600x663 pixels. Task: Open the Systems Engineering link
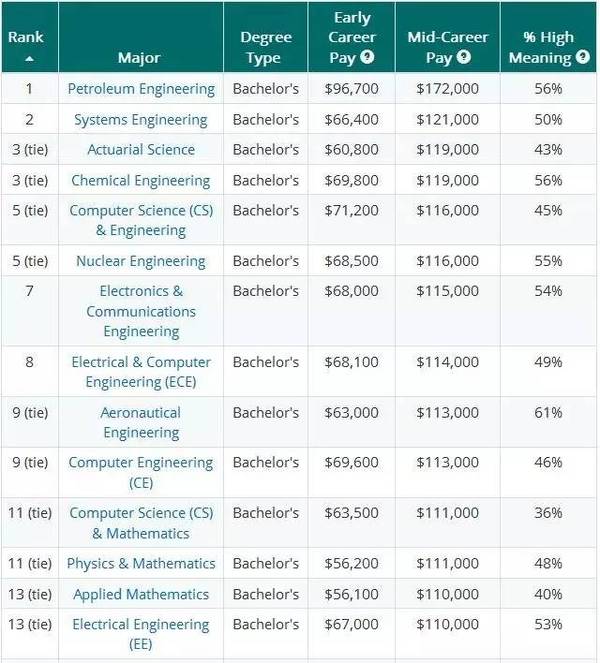(141, 120)
